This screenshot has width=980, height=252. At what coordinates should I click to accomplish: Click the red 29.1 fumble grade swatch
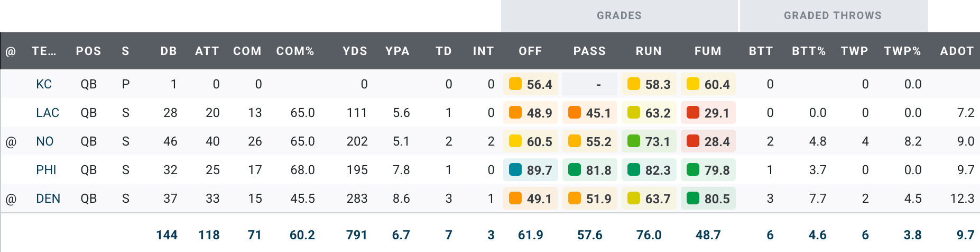pos(693,113)
